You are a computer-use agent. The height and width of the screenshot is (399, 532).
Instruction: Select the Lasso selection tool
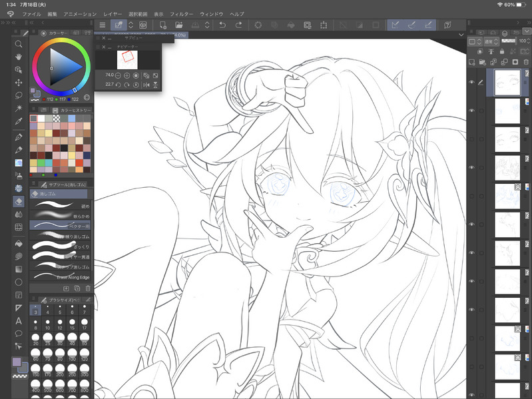click(x=19, y=95)
